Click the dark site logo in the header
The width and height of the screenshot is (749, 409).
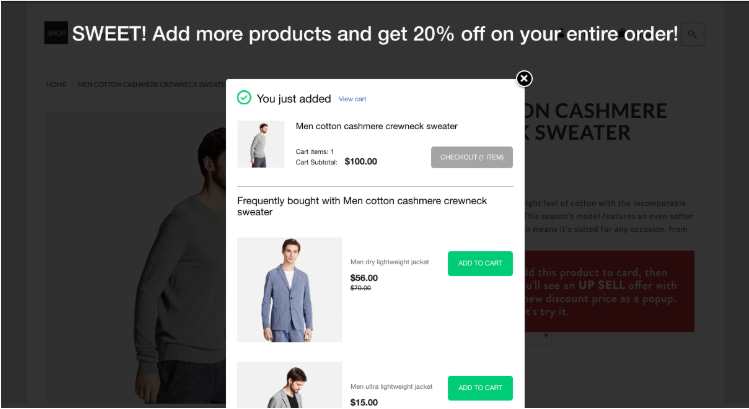coord(55,33)
